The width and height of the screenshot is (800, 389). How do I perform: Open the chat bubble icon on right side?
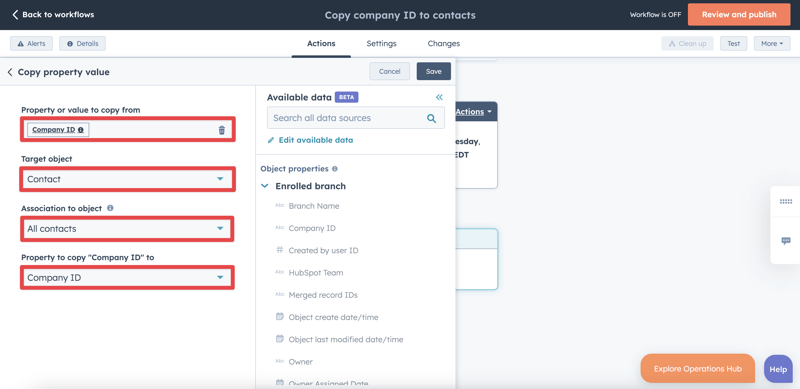coord(786,241)
